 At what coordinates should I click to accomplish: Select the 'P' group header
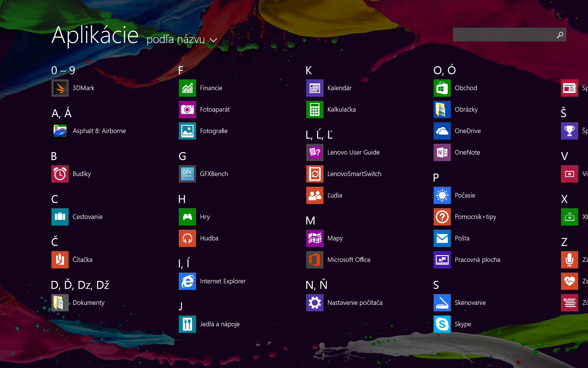coord(436,178)
